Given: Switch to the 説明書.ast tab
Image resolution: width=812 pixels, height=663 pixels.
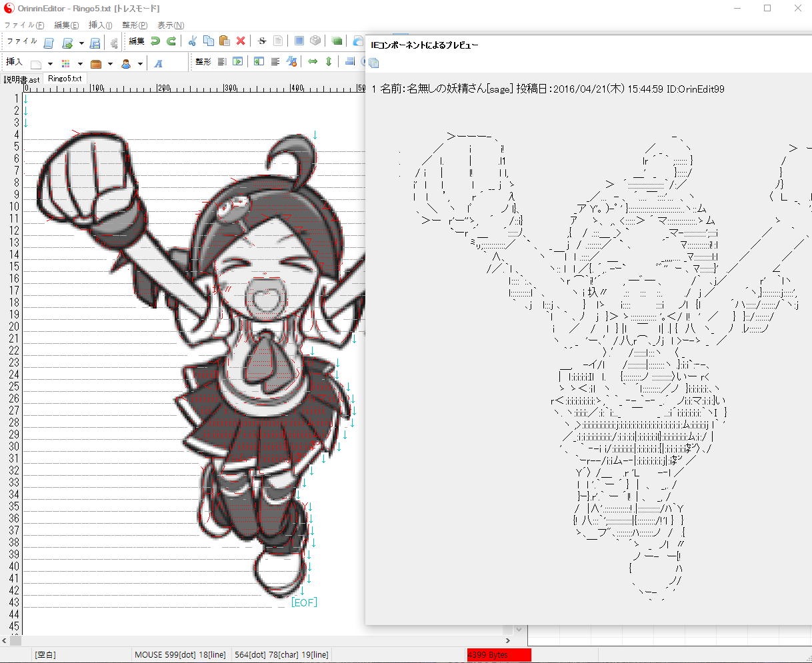Looking at the screenshot, I should [22, 79].
